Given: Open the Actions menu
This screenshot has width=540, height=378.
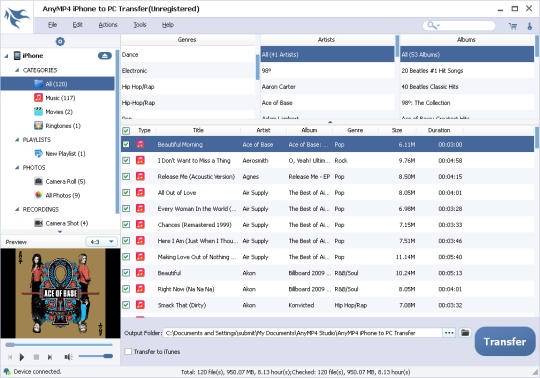Looking at the screenshot, I should (108, 25).
